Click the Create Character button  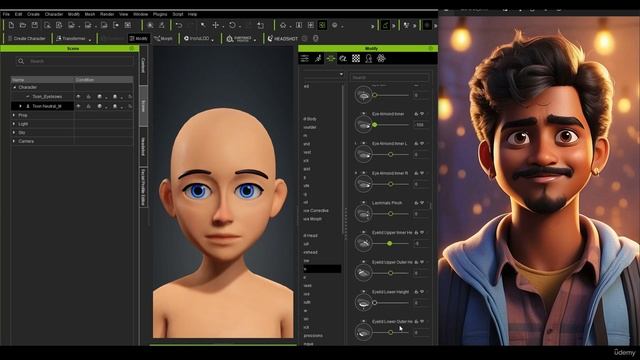(x=27, y=38)
